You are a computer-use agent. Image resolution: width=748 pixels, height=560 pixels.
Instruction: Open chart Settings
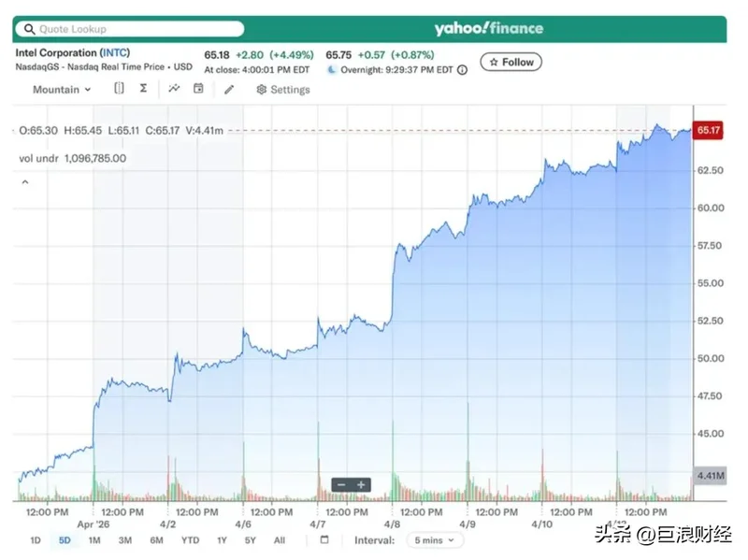283,90
